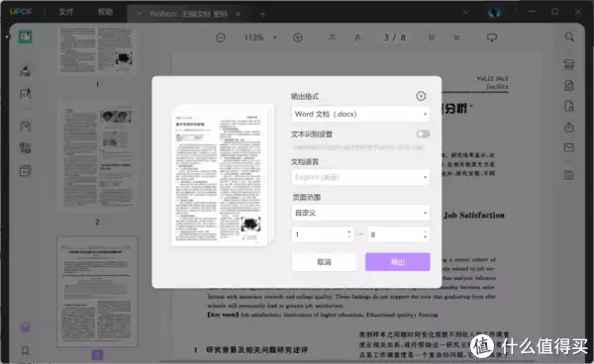The height and width of the screenshot is (364, 594).
Task: Increase the start page number stepper
Action: [x=348, y=231]
